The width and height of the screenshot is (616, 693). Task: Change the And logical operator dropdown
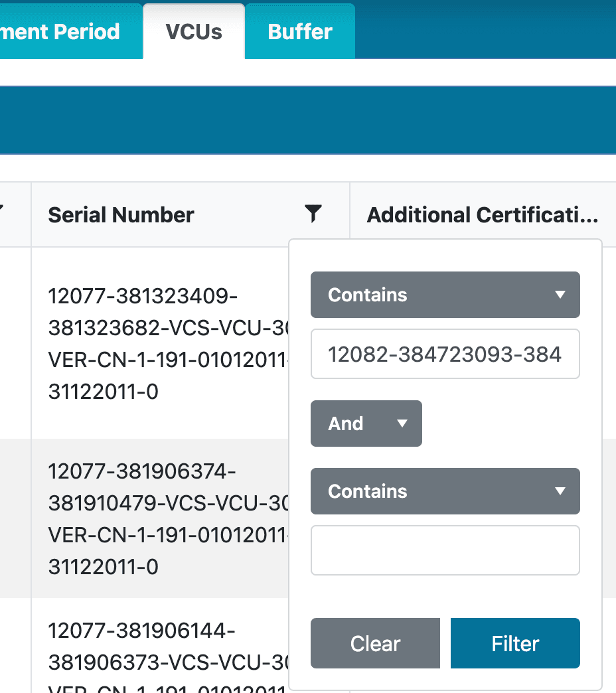pyautogui.click(x=366, y=423)
